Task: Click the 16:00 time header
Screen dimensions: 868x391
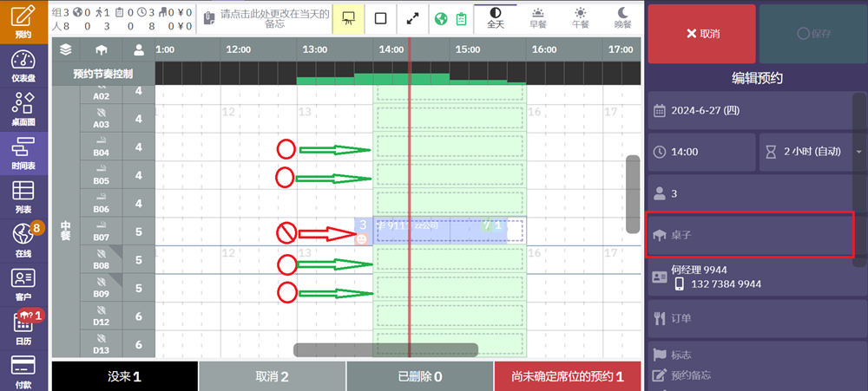Action: tap(544, 49)
